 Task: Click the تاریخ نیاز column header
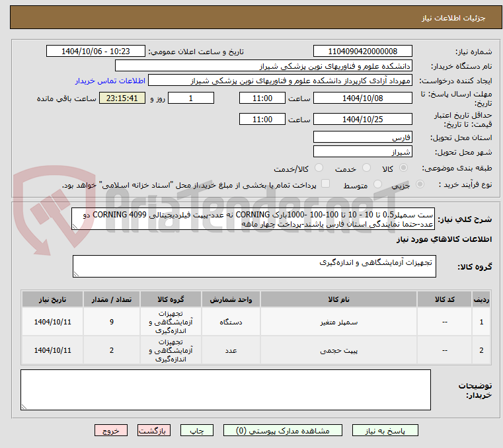pyautogui.click(x=52, y=299)
